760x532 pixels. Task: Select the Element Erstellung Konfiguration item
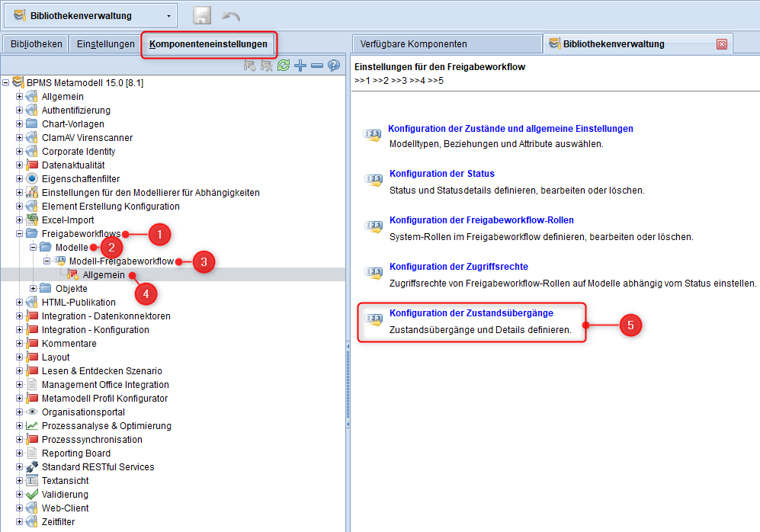pos(111,206)
